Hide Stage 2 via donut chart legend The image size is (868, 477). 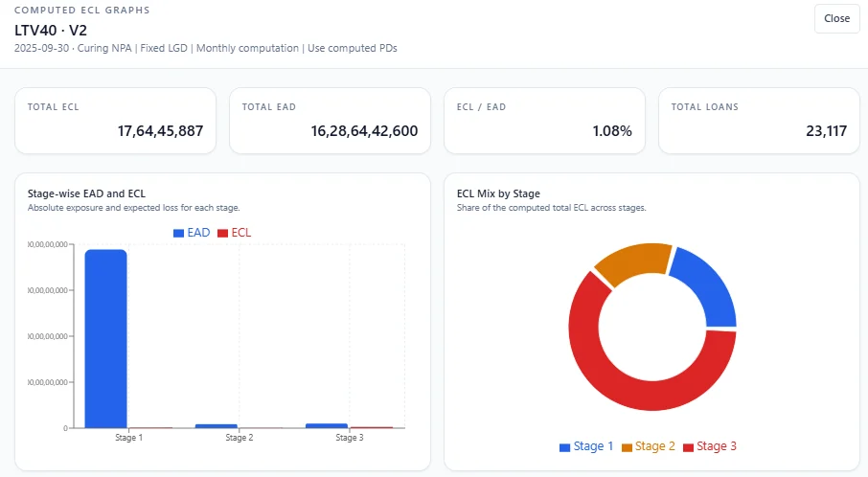649,446
